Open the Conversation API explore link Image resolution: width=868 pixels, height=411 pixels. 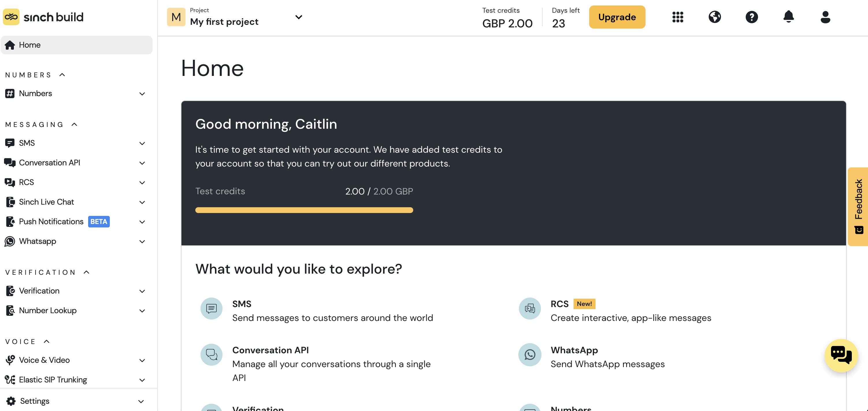[x=270, y=350]
